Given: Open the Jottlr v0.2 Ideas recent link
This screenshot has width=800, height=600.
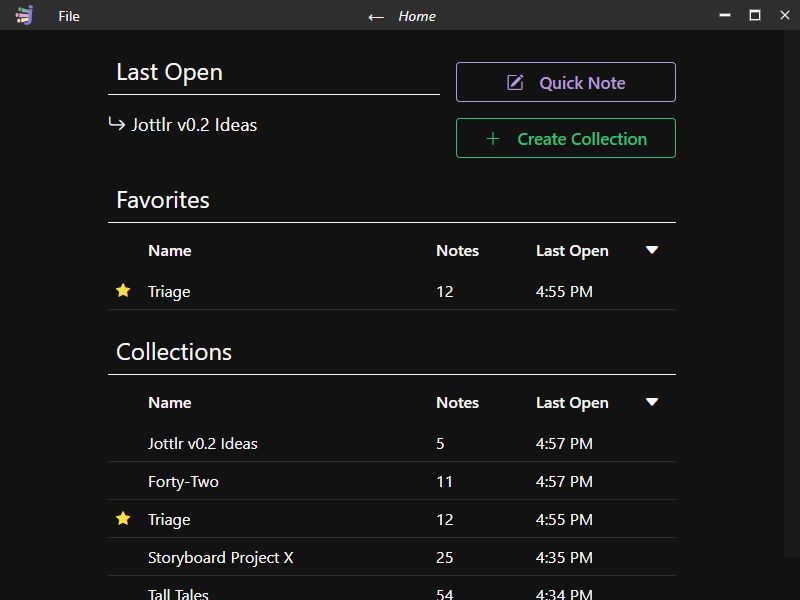Looking at the screenshot, I should point(193,124).
